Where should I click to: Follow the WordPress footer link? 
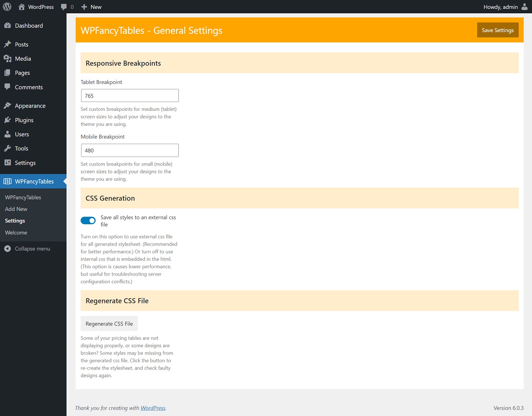(x=153, y=408)
